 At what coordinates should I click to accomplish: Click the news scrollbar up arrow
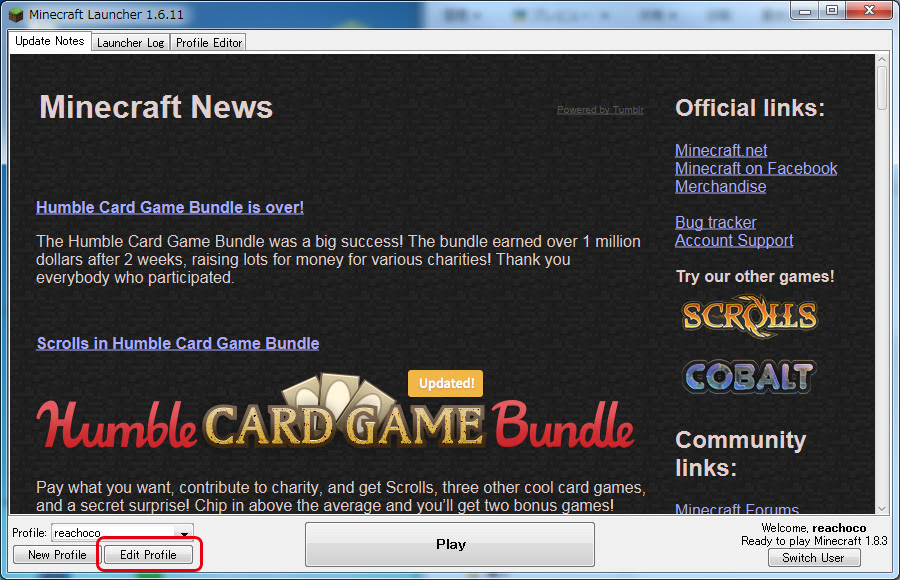pyautogui.click(x=882, y=59)
